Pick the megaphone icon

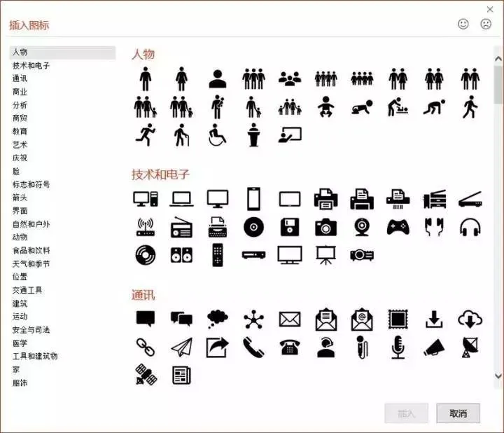point(434,348)
